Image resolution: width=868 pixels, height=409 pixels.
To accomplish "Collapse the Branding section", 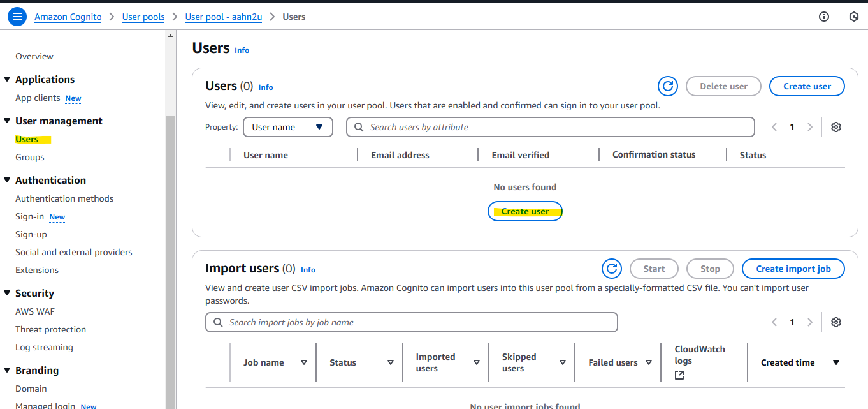I will (x=8, y=370).
